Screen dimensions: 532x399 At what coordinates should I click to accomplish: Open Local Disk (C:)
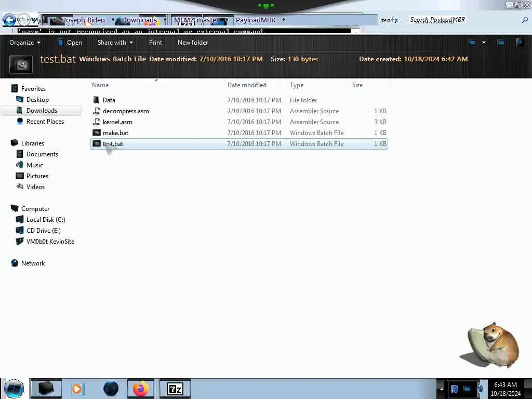pos(46,220)
